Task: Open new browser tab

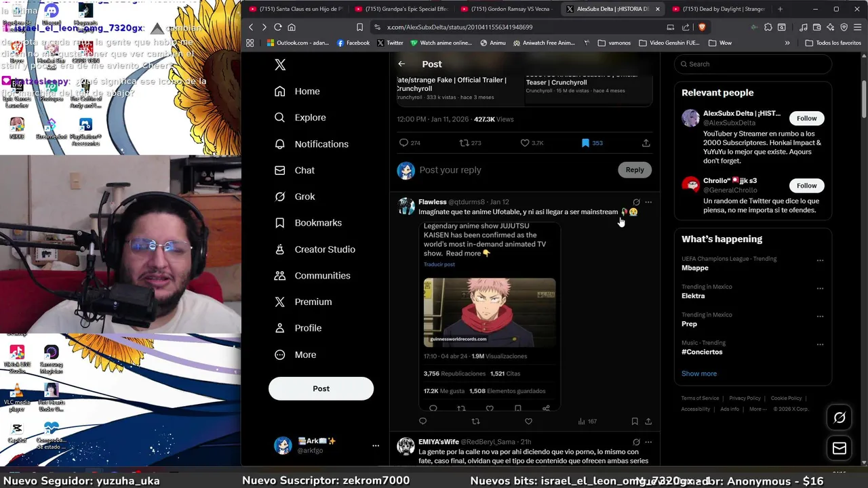Action: [x=780, y=9]
